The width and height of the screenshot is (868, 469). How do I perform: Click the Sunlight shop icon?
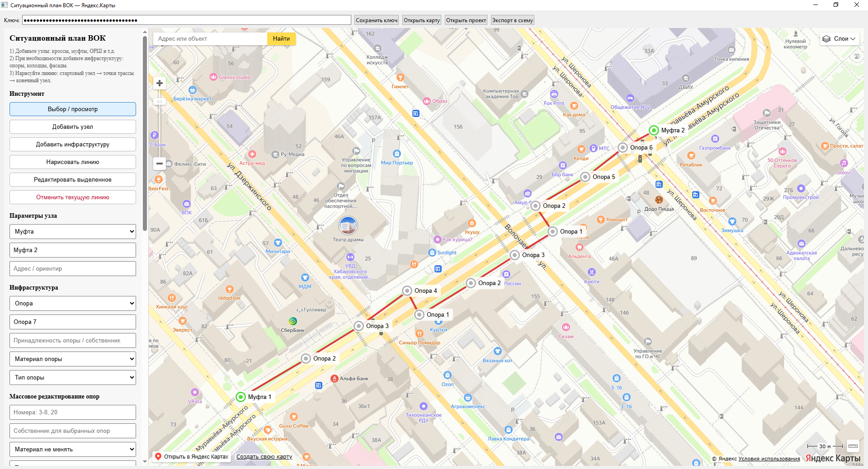click(432, 253)
